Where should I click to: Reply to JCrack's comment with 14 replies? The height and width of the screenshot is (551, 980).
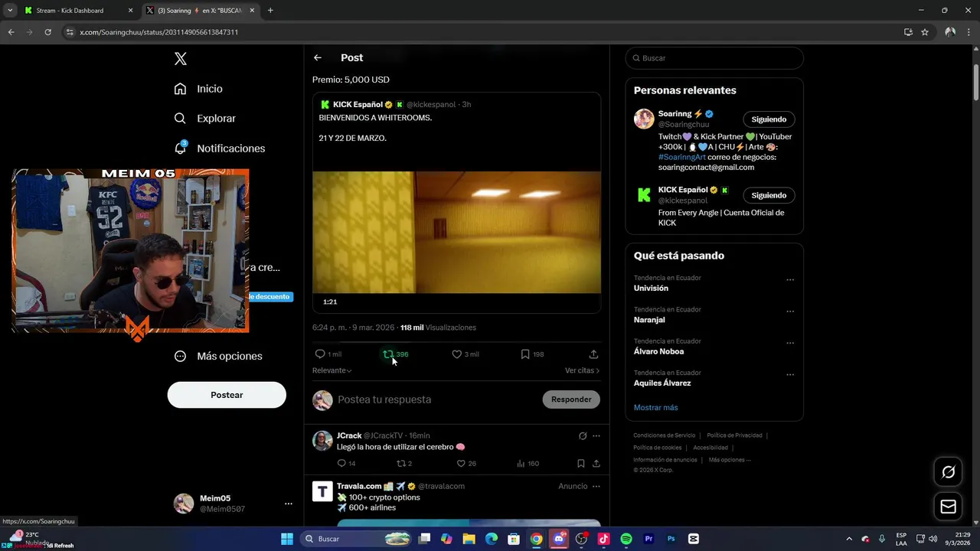point(341,463)
